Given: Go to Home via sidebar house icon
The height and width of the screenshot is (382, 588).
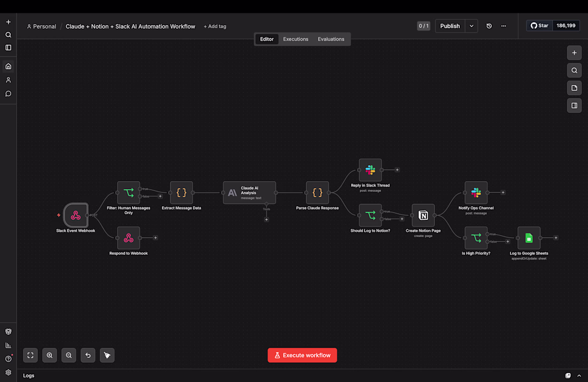Looking at the screenshot, I should pyautogui.click(x=8, y=66).
